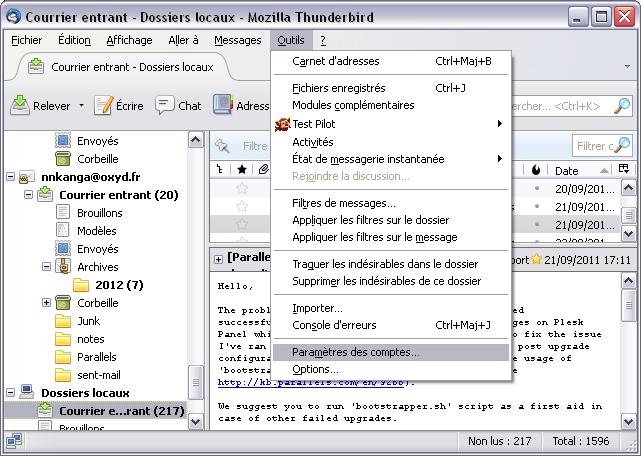Collapse the Archives folder node
The image size is (641, 456).
pos(46,267)
